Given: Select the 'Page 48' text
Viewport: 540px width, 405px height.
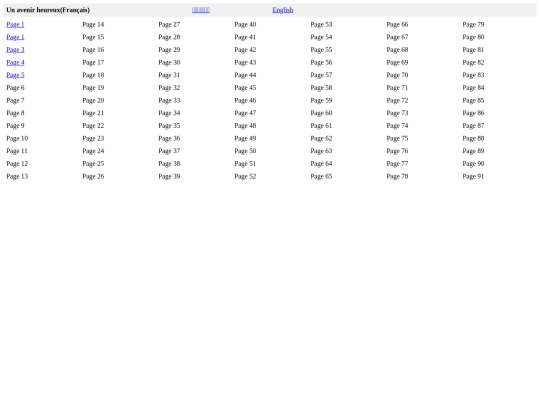Looking at the screenshot, I should [246, 126].
